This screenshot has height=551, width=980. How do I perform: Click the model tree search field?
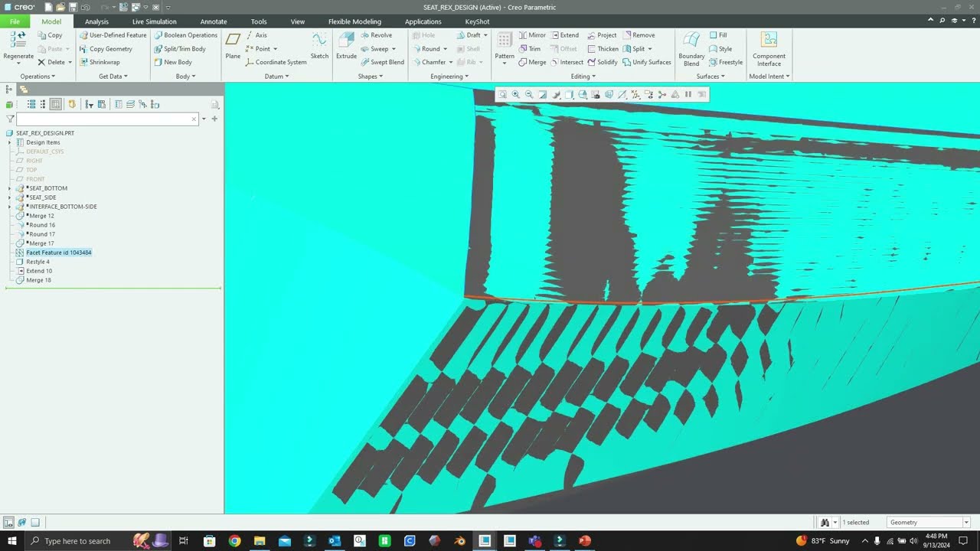(107, 119)
